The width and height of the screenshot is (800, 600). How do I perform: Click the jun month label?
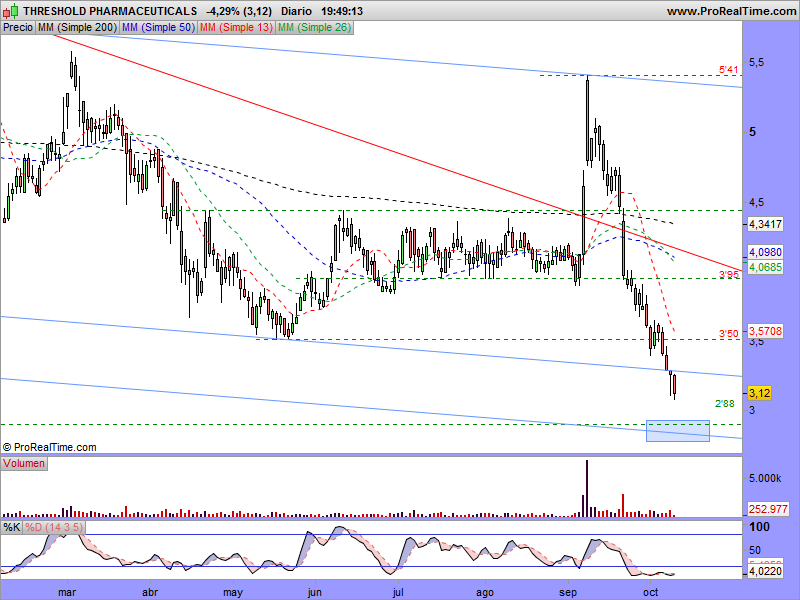314,592
